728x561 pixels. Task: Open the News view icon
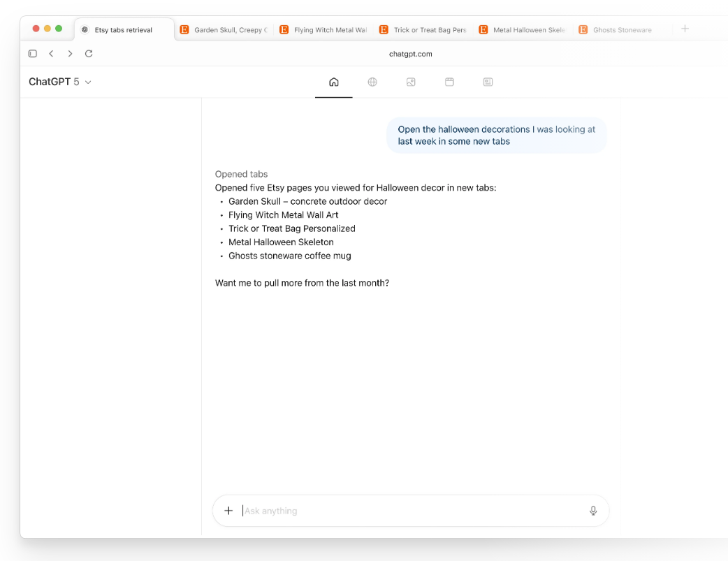[487, 82]
